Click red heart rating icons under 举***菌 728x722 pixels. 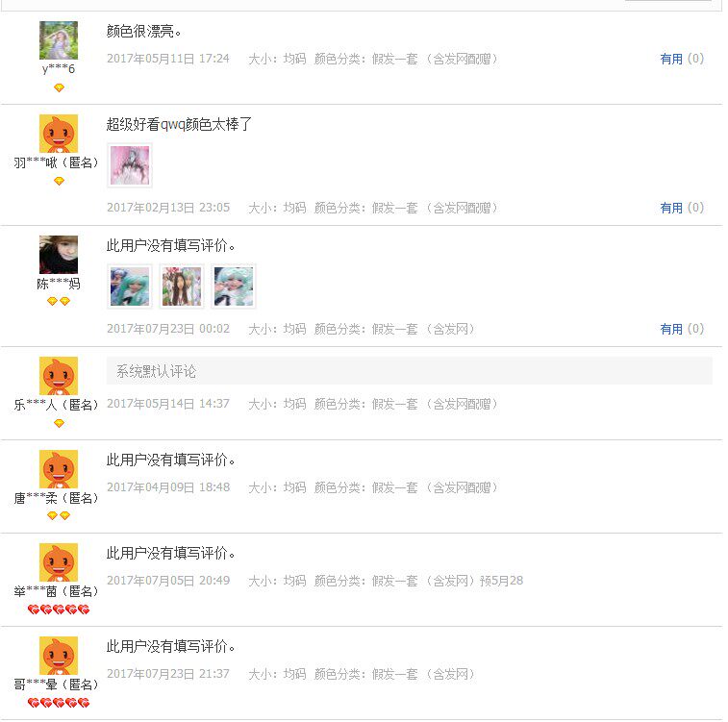[x=59, y=610]
